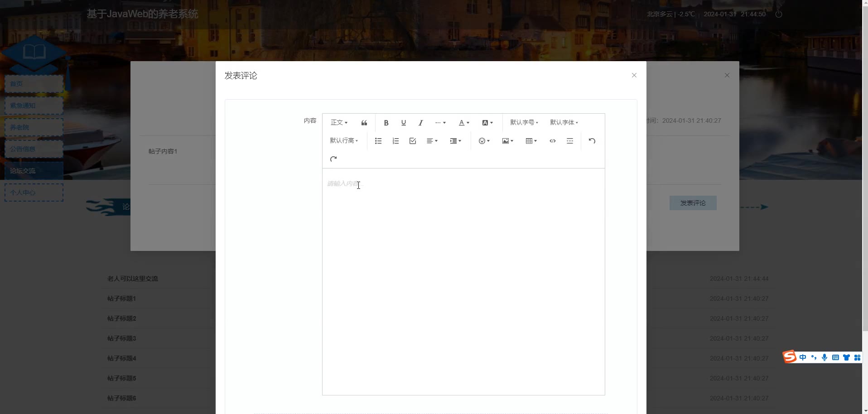868x414 pixels.
Task: Open Sogou skin shirt icon
Action: point(846,357)
